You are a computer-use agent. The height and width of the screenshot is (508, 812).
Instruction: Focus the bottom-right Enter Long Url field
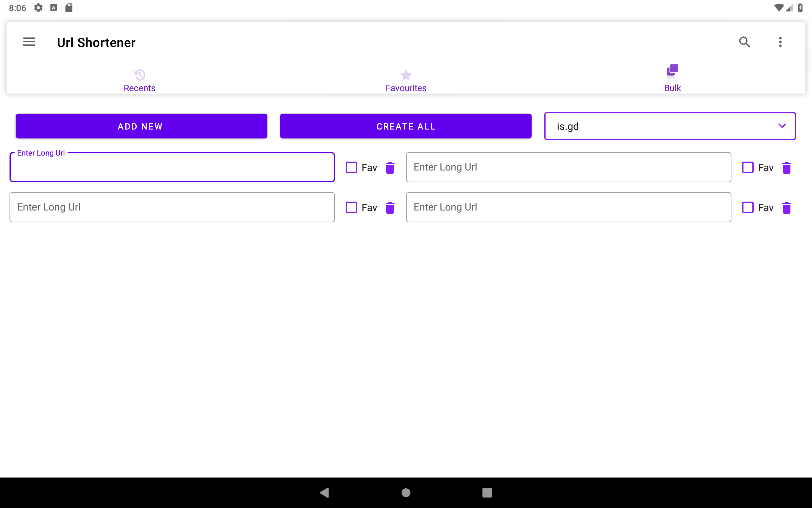(568, 207)
